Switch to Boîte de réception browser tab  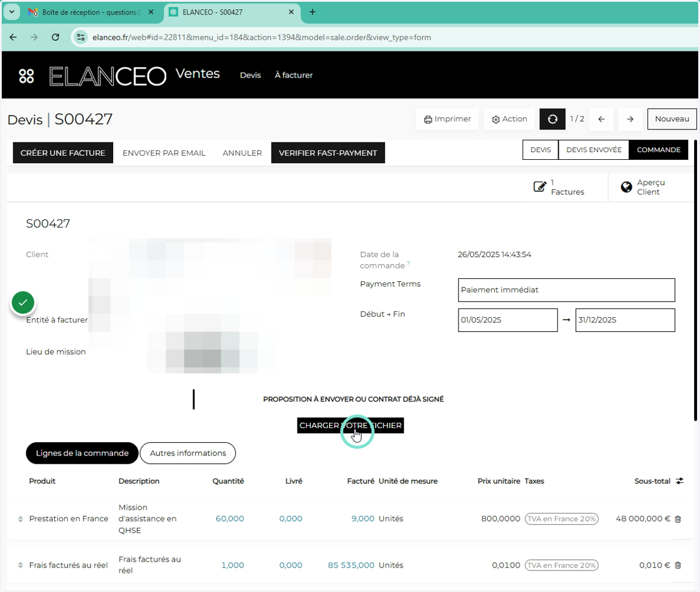pyautogui.click(x=85, y=12)
